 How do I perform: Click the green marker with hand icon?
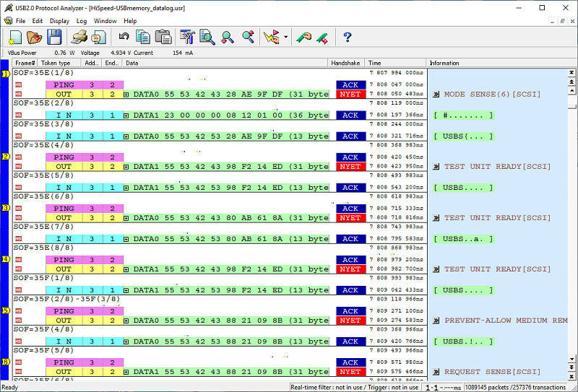[303, 38]
